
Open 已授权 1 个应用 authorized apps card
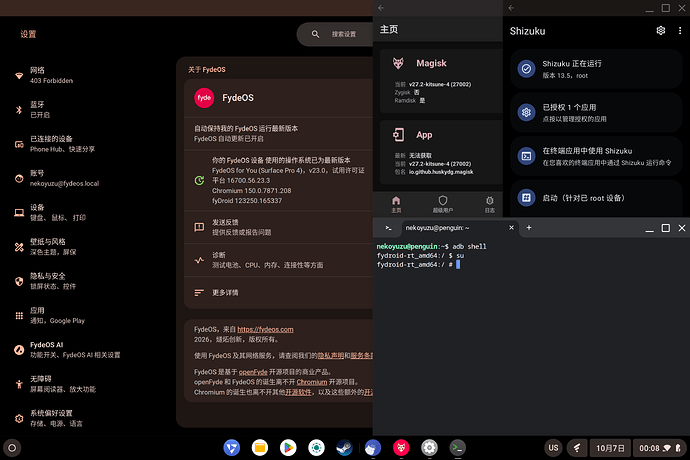pos(596,112)
